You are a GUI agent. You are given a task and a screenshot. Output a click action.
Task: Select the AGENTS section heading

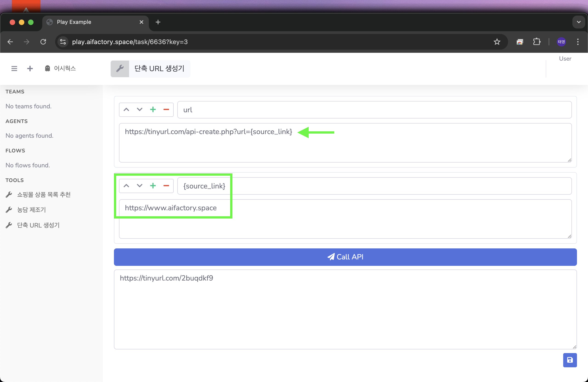click(x=17, y=121)
